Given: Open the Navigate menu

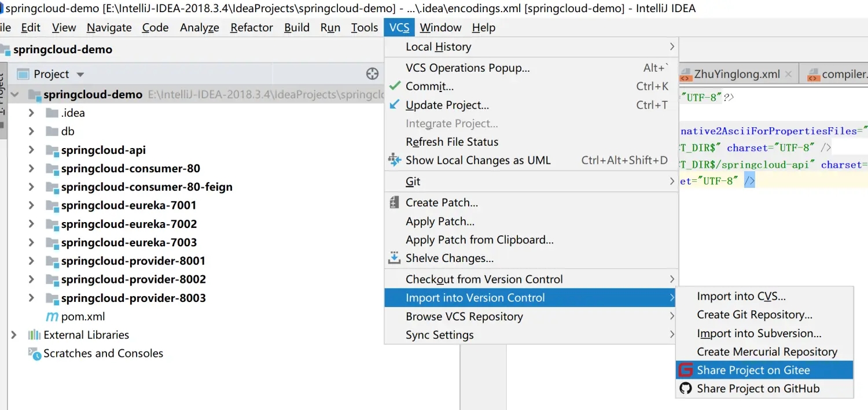Looking at the screenshot, I should [109, 28].
